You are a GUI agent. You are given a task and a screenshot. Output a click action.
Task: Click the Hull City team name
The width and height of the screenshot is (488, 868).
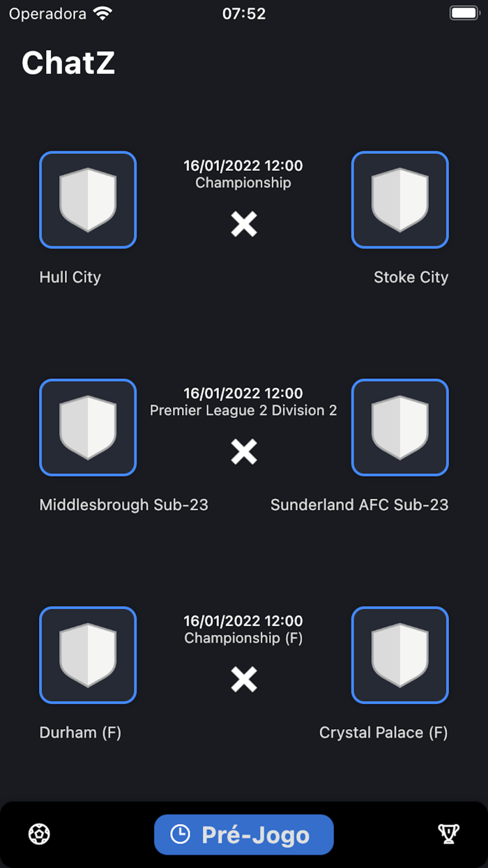70,277
